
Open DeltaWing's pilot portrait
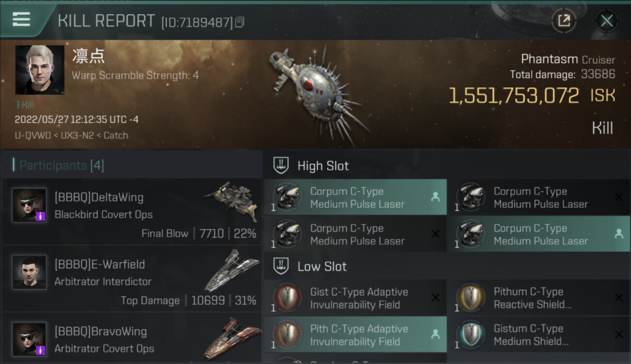coord(30,205)
